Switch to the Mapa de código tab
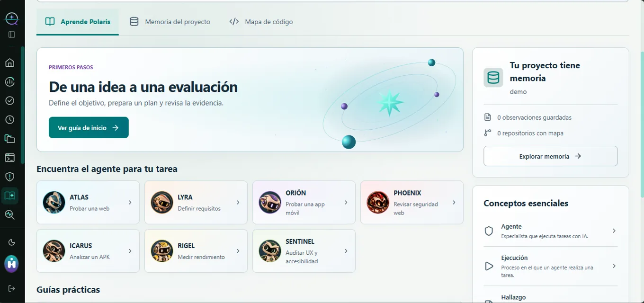Viewport: 644px width, 303px height. point(261,22)
